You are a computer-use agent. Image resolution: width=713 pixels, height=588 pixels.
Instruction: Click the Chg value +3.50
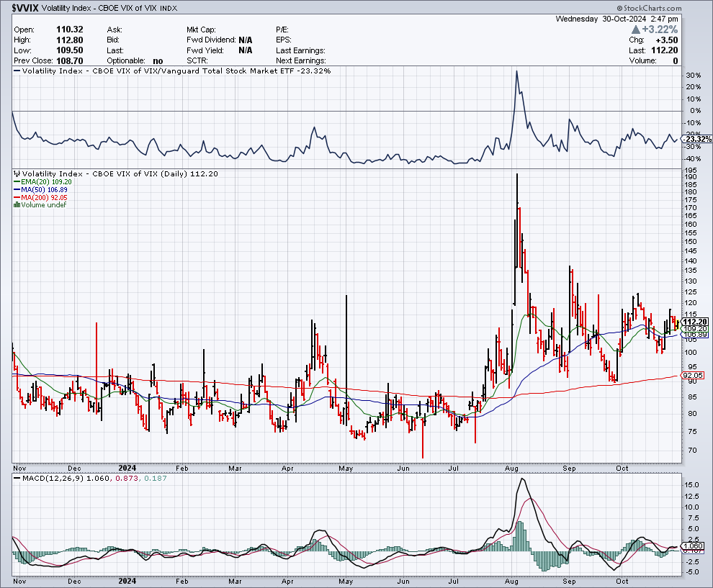tap(667, 40)
